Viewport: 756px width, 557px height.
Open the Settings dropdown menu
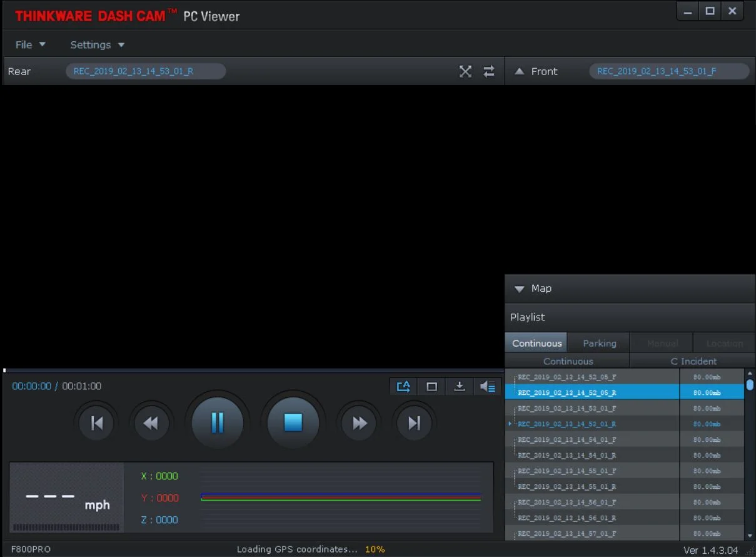[x=97, y=44]
